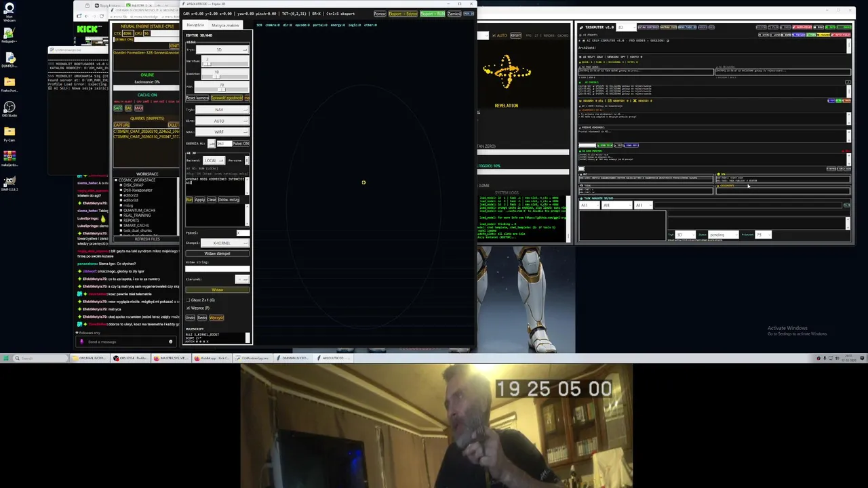Click the Odśw. mózg button

point(229,200)
